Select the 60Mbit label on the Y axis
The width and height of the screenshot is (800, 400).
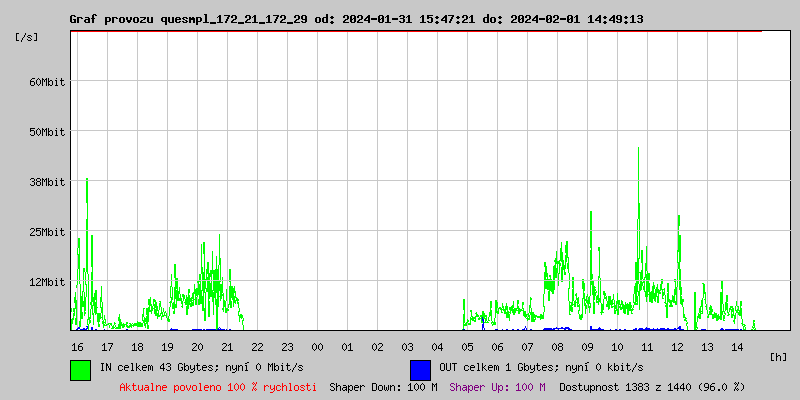pos(47,82)
